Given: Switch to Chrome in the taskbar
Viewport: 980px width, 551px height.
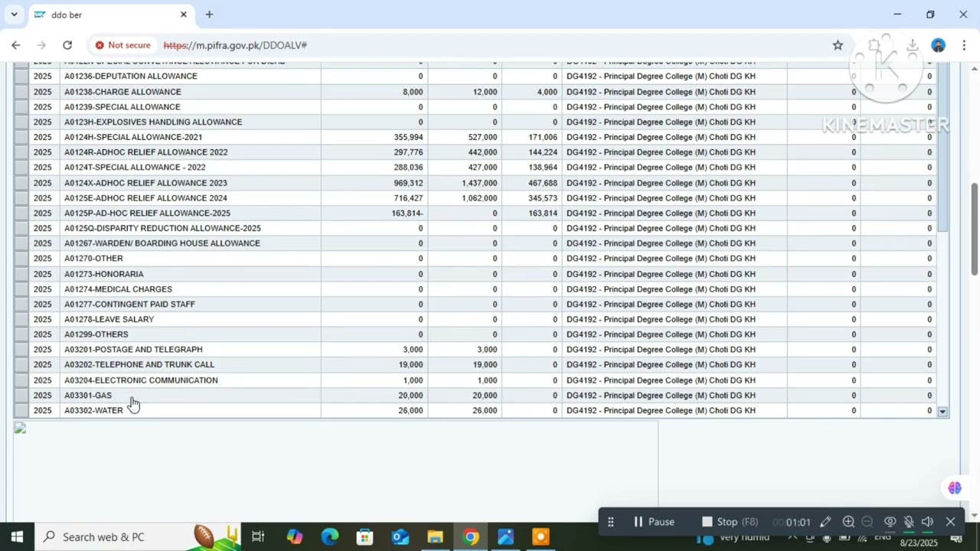Looking at the screenshot, I should 470,536.
